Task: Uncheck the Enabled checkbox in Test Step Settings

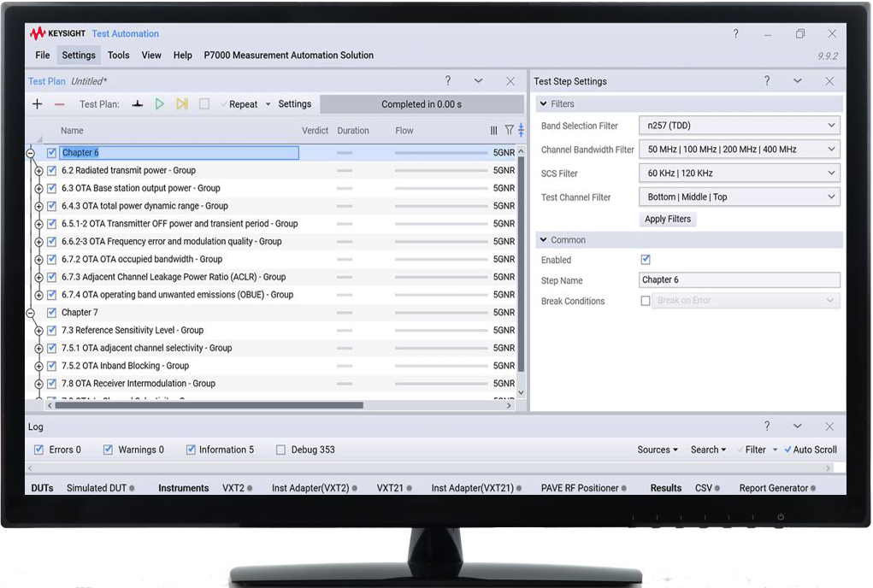Action: coord(646,260)
